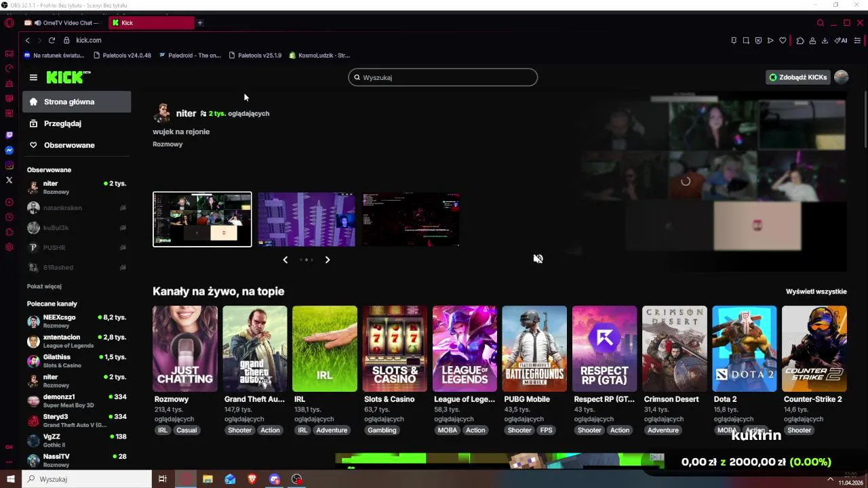Open featured streamer niter's name
Screen dimensions: 868x488
[x=186, y=113]
